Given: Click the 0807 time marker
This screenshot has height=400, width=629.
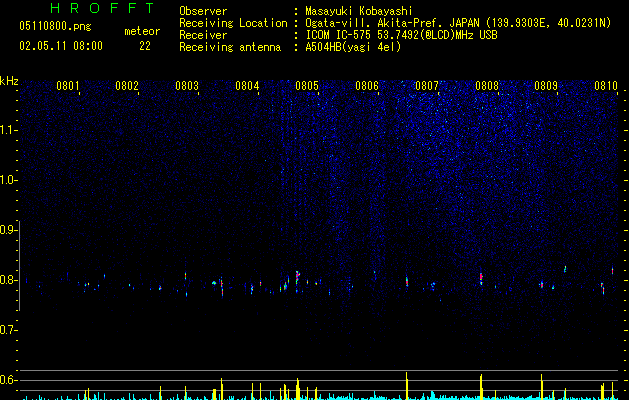Looking at the screenshot, I should 426,86.
